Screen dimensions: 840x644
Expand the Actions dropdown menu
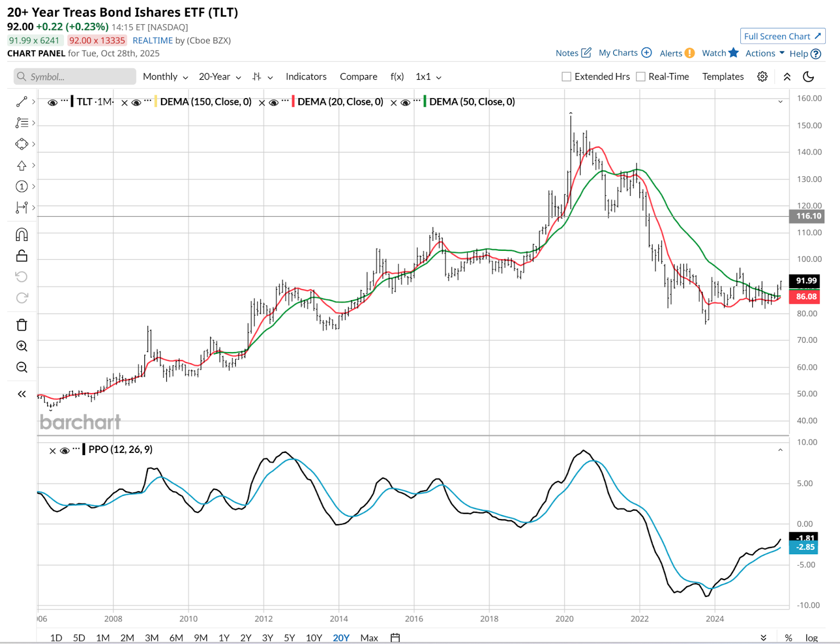[x=765, y=54]
